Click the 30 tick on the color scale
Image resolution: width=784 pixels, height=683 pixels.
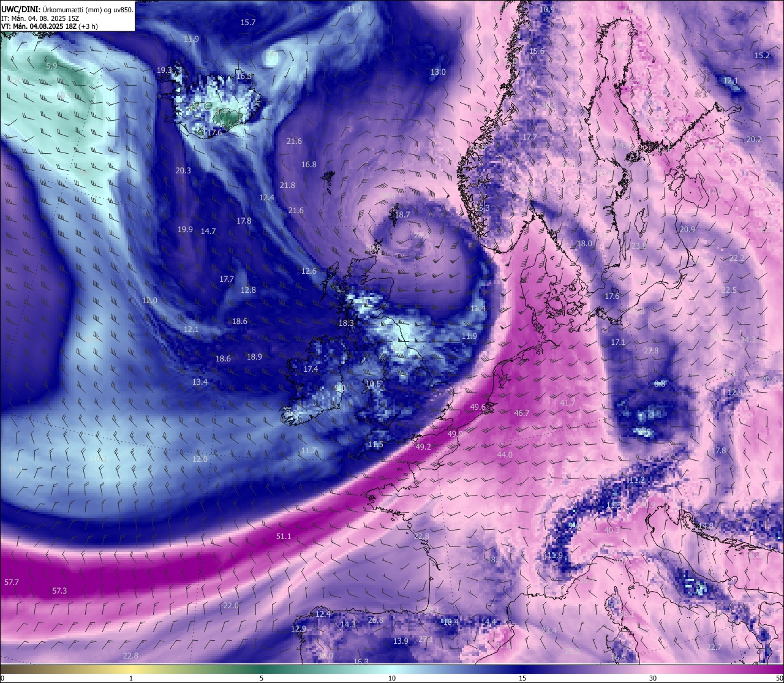[653, 677]
